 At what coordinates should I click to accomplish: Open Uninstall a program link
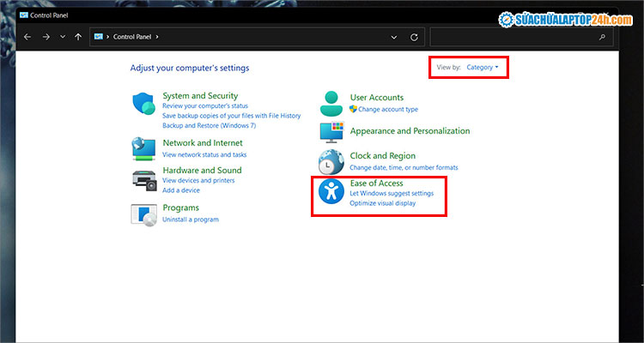click(190, 220)
